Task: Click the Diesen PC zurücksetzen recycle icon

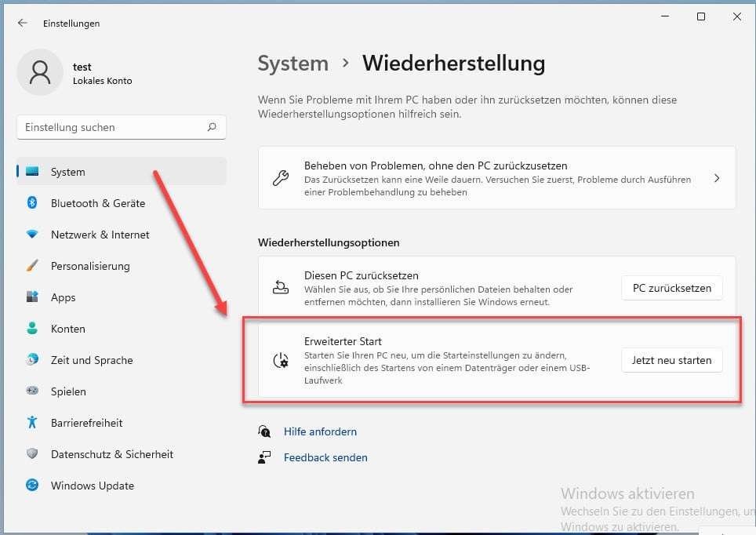Action: [x=280, y=289]
